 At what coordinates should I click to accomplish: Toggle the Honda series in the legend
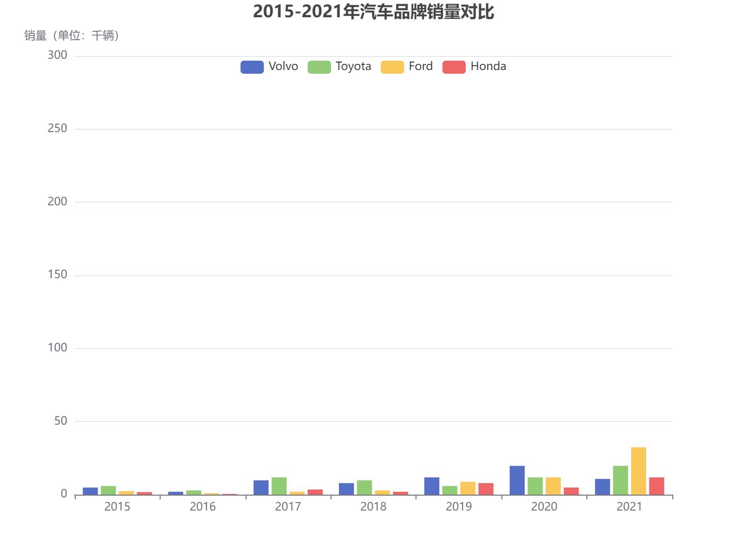pos(488,66)
